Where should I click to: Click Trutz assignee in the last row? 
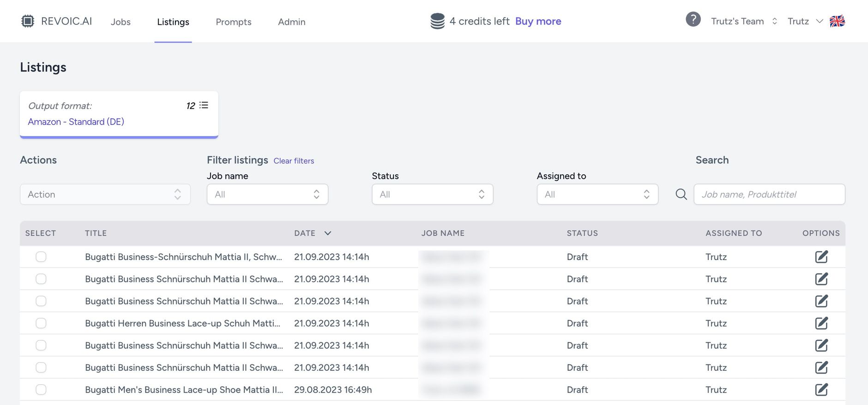(x=716, y=389)
